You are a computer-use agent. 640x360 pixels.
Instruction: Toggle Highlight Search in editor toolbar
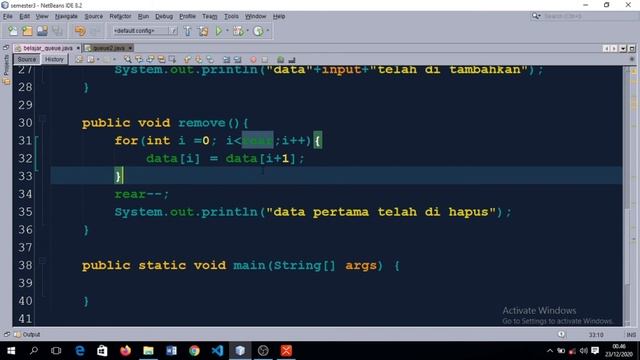161,60
